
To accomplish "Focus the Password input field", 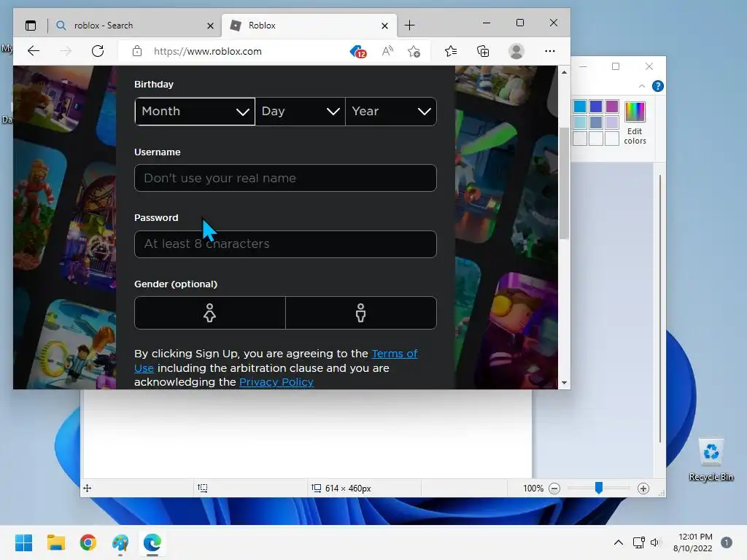I will (285, 244).
